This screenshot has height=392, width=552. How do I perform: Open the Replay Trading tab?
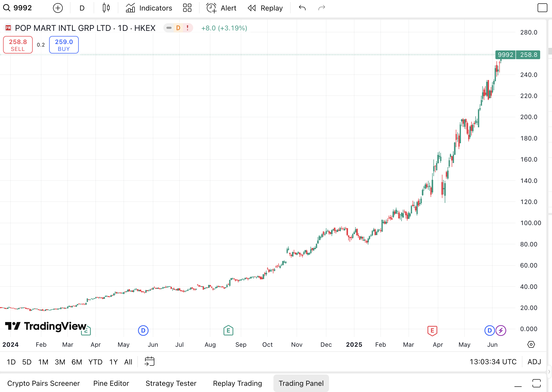point(237,383)
